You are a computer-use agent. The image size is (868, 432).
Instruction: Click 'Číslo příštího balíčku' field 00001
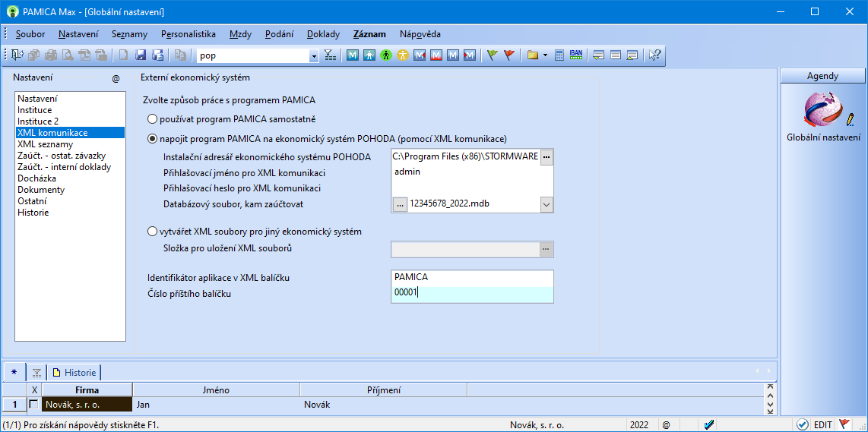coord(472,295)
